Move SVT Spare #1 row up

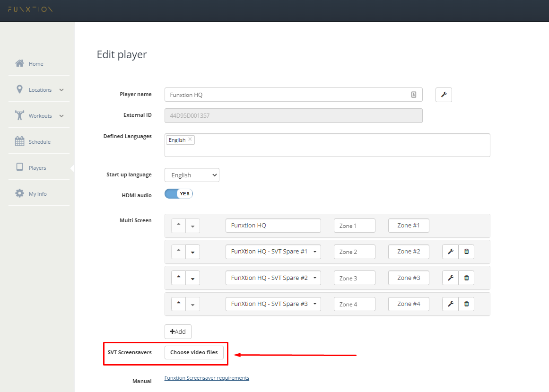(179, 252)
